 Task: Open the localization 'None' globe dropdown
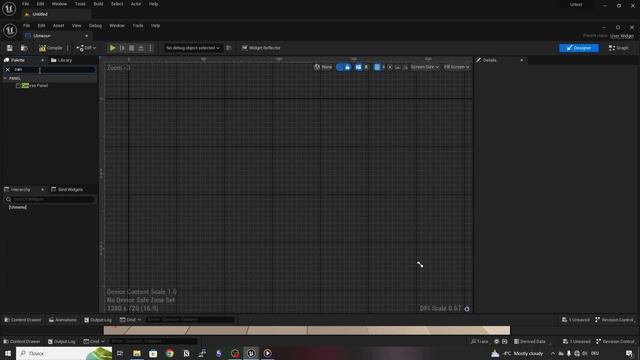click(x=323, y=67)
